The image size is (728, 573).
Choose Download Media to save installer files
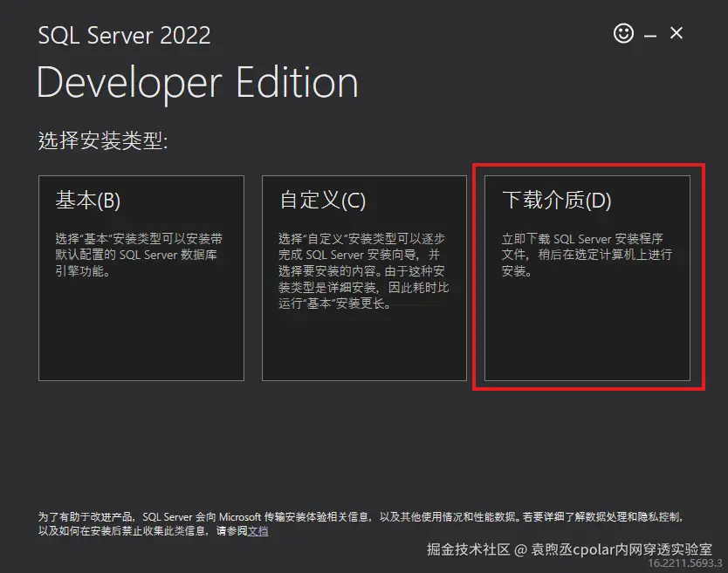click(x=586, y=277)
